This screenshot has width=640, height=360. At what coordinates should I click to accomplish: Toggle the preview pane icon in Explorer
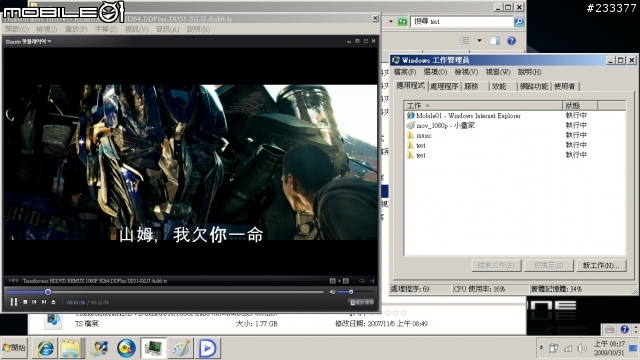coord(495,40)
